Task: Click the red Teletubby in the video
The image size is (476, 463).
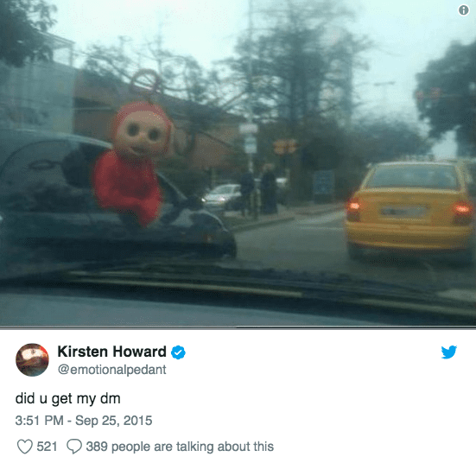Action: click(x=132, y=164)
